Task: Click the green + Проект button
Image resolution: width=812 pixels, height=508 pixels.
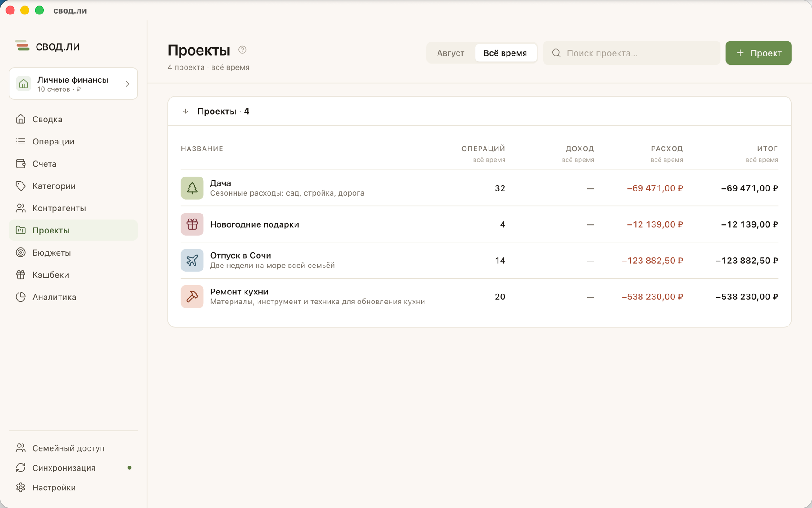Action: pyautogui.click(x=758, y=53)
